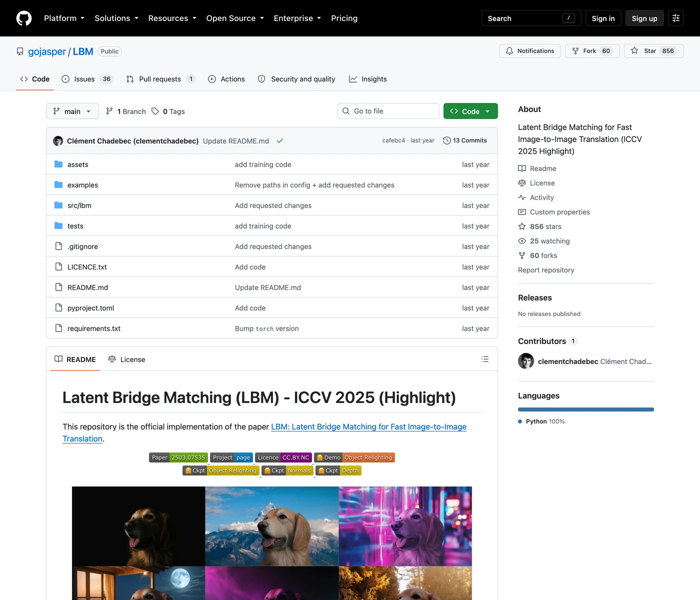Expand the Open Source menu

(235, 18)
